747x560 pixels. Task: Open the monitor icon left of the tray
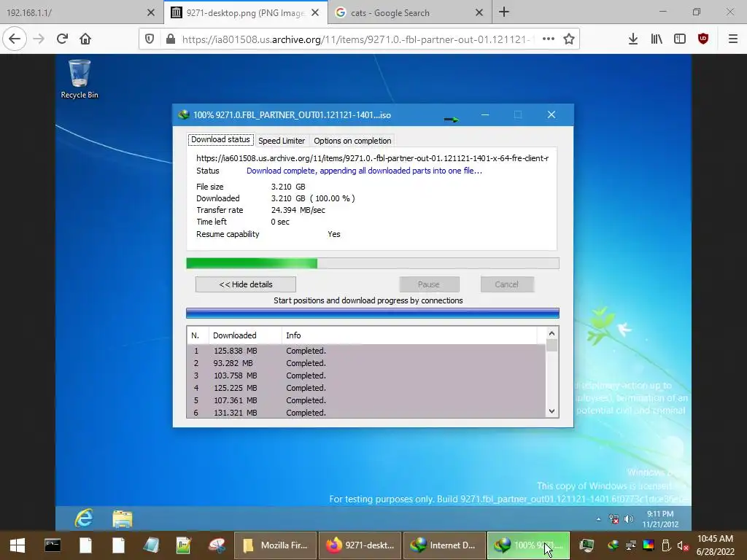587,545
